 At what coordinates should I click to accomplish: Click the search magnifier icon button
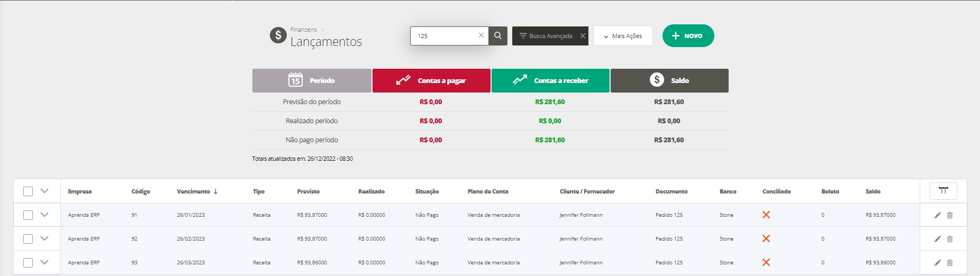[x=498, y=36]
